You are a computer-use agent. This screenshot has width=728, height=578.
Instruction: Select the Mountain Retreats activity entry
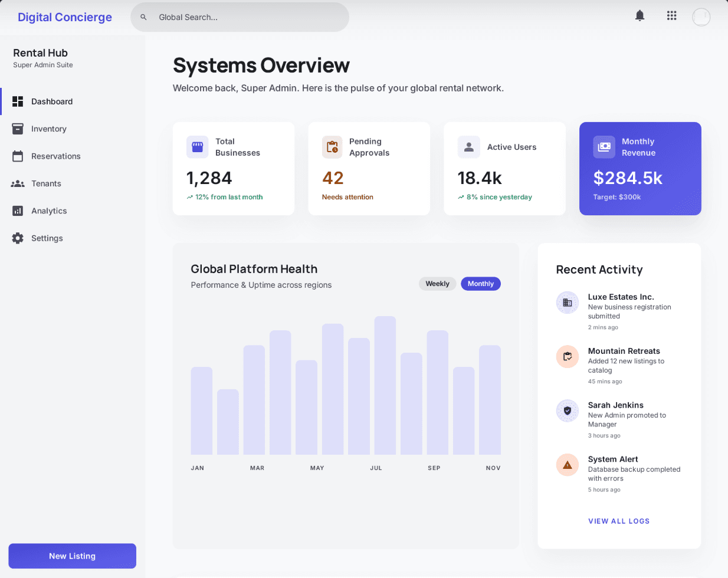tap(619, 366)
